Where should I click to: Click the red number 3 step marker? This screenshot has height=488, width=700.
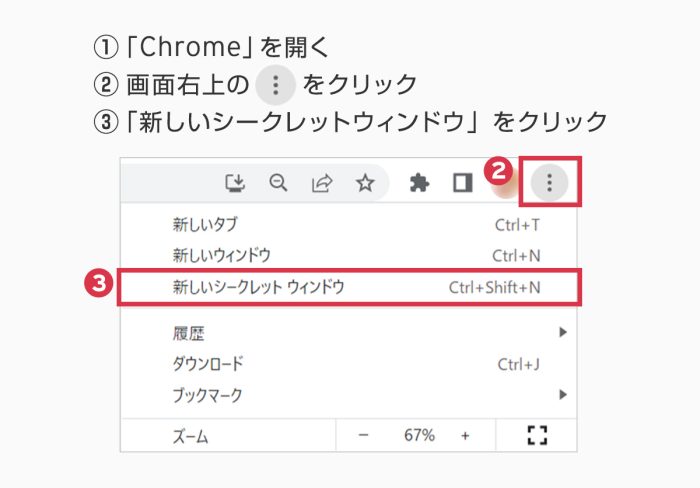point(98,284)
